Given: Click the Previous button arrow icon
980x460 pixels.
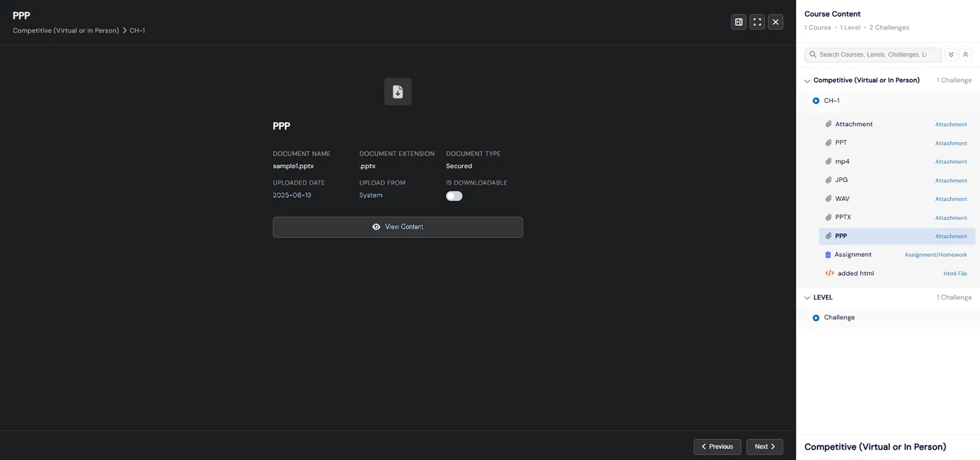Looking at the screenshot, I should [703, 447].
